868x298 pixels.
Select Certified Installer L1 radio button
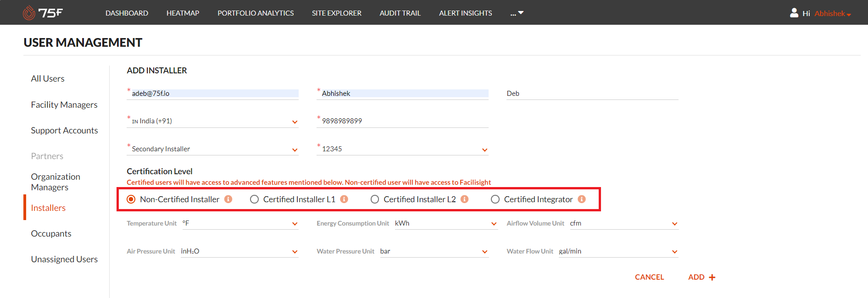point(254,199)
